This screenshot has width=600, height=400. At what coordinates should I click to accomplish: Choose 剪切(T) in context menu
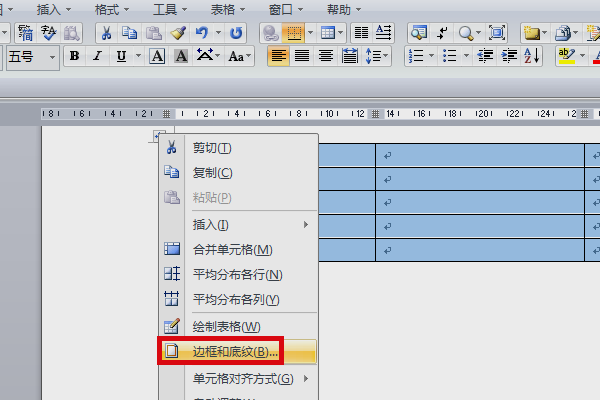pyautogui.click(x=238, y=148)
